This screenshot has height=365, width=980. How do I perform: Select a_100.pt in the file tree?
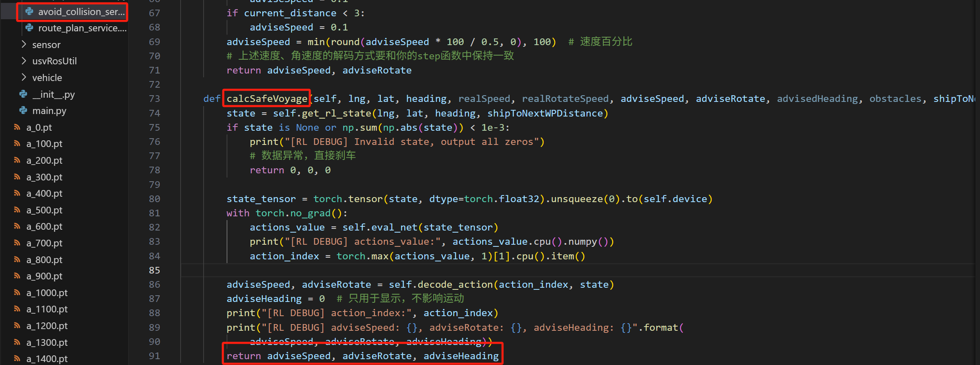tap(44, 144)
